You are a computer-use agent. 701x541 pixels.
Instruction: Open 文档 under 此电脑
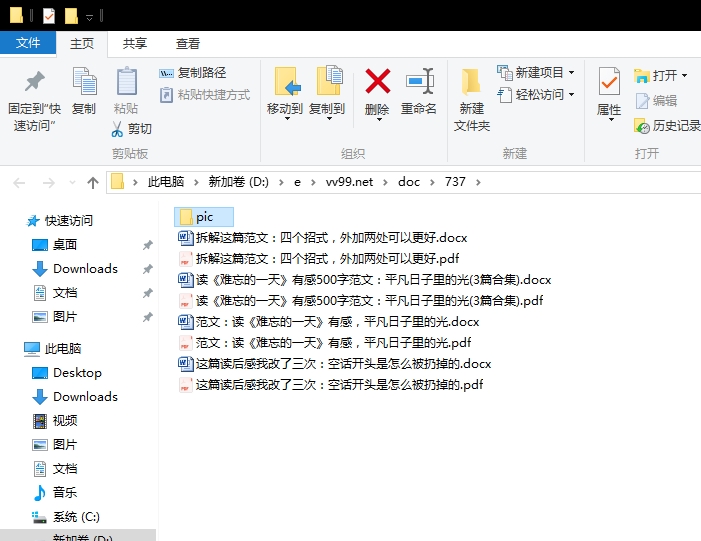pos(55,469)
